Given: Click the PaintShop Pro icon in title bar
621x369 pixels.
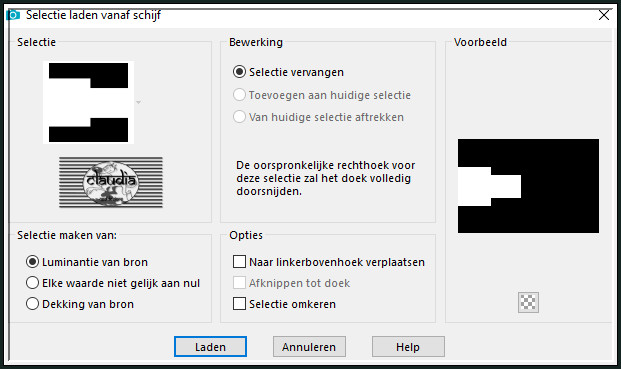Looking at the screenshot, I should coord(13,15).
